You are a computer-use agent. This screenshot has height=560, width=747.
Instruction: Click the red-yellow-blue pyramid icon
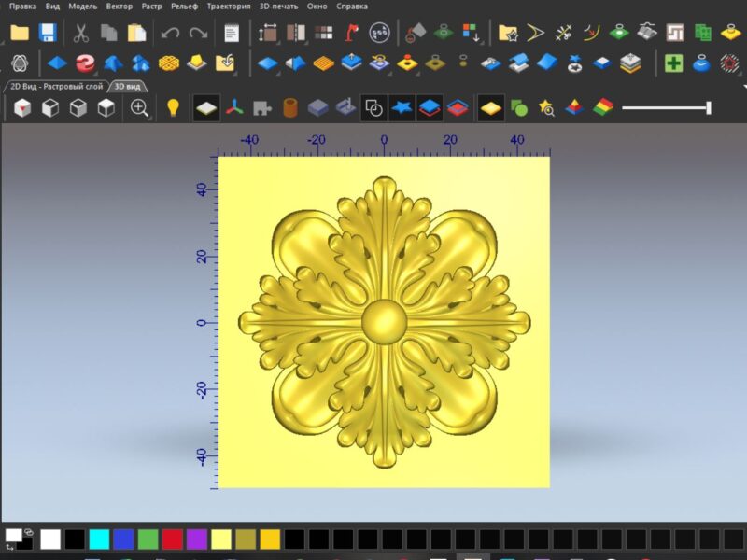click(x=574, y=107)
